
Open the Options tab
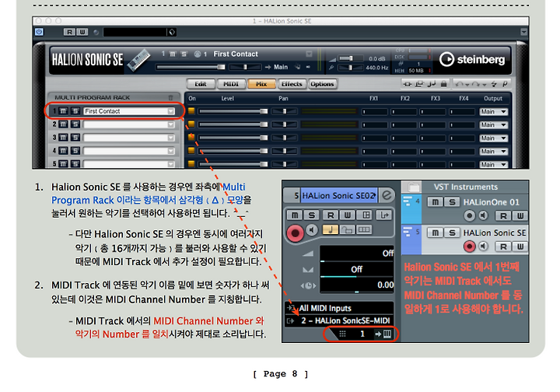coord(322,84)
